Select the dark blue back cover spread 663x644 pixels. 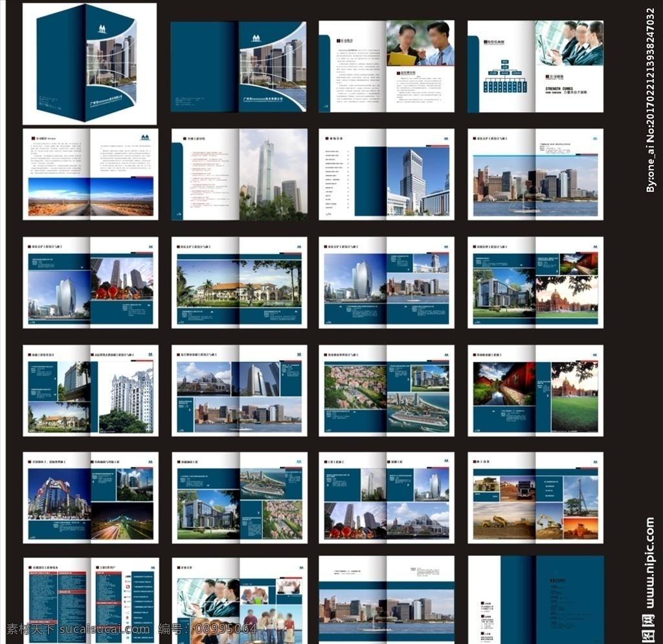point(535,600)
